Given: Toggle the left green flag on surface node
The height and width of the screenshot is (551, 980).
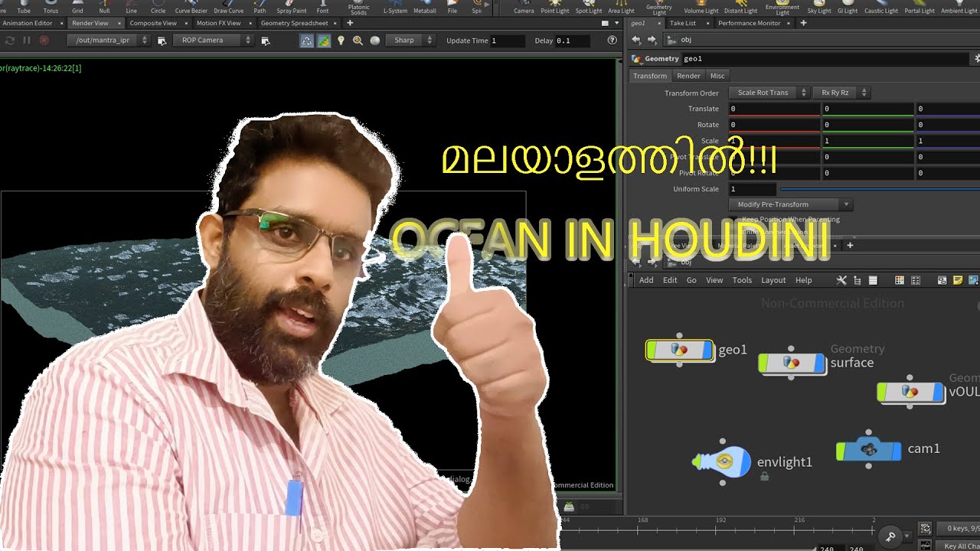Looking at the screenshot, I should [764, 363].
